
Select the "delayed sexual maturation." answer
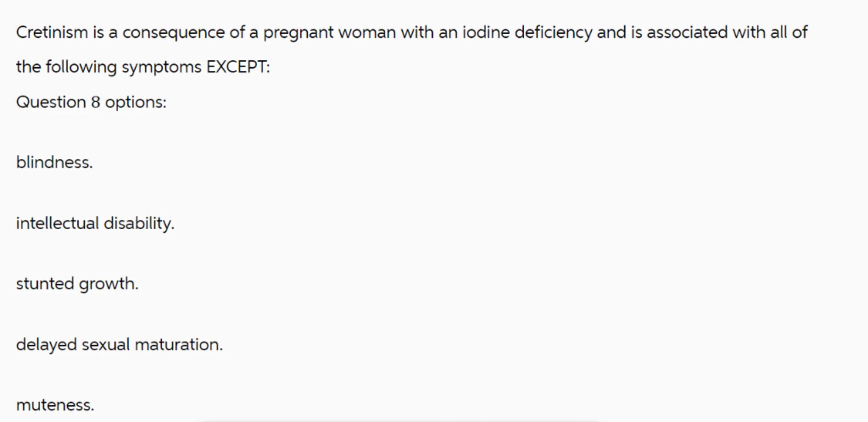pos(119,344)
